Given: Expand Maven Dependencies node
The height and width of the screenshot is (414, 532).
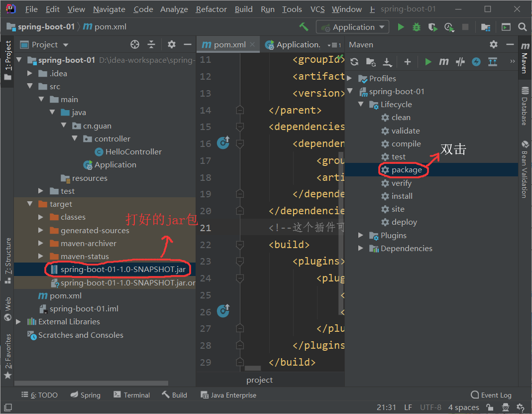Looking at the screenshot, I should (x=361, y=248).
